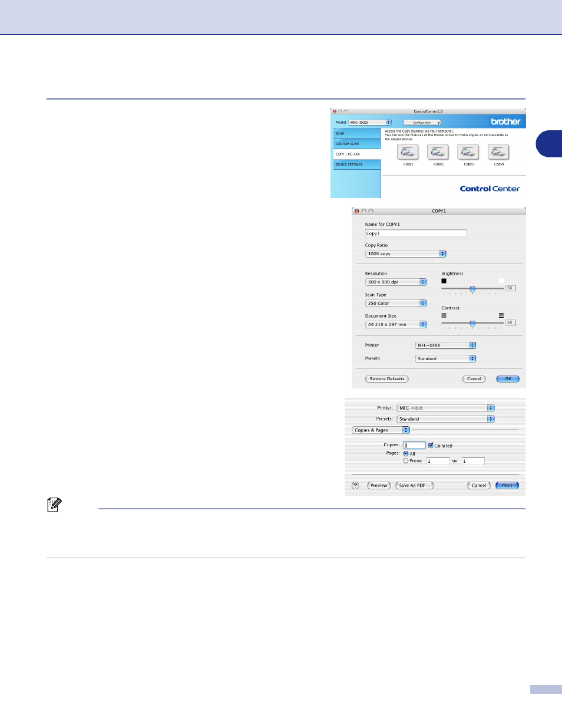This screenshot has height=728, width=562.
Task: Click the Print button
Action: 507,486
